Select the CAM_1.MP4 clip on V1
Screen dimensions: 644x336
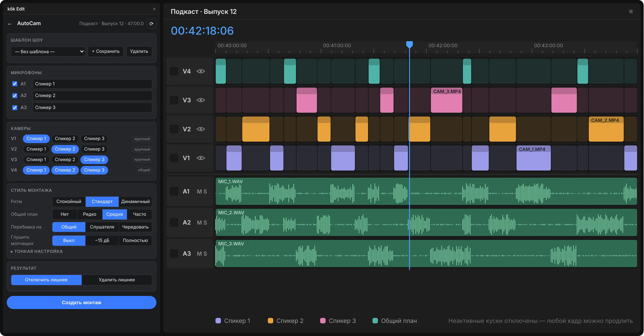coord(533,158)
